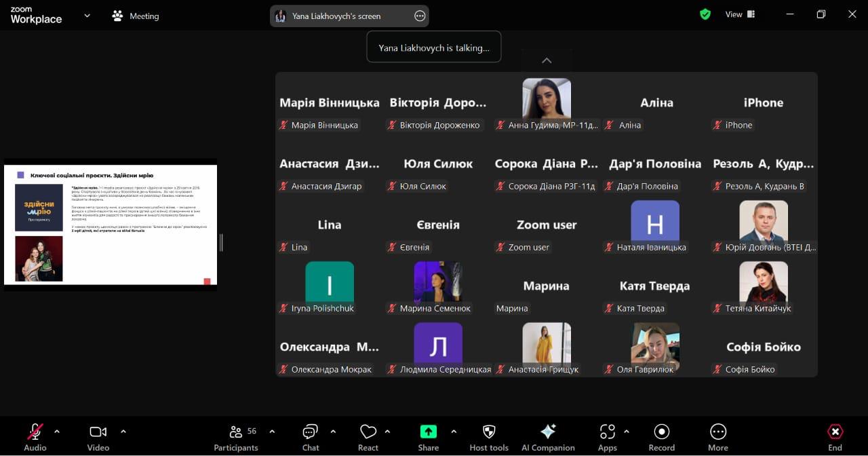Launch AI Companion

[548, 436]
